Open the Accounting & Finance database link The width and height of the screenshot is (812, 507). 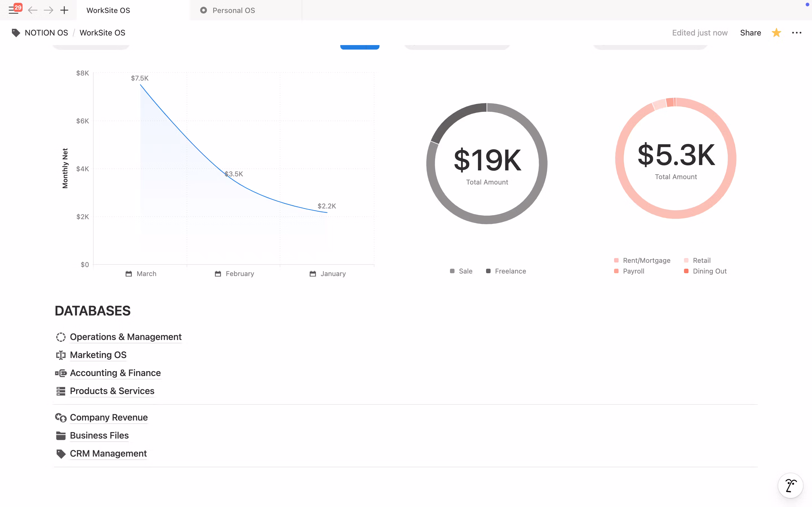click(x=115, y=373)
